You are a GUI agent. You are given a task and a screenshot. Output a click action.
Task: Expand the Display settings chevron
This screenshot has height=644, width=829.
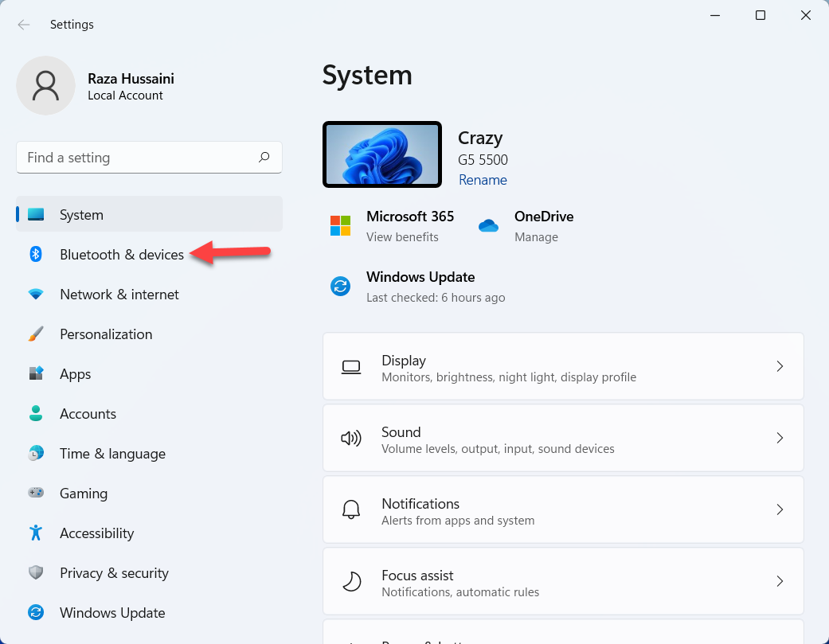pyautogui.click(x=780, y=366)
